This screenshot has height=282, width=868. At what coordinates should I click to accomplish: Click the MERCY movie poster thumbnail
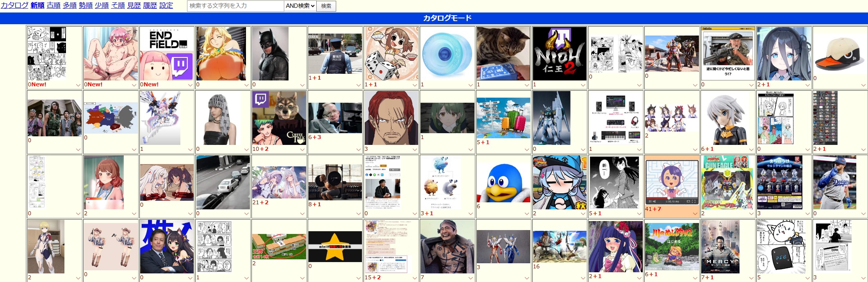[x=720, y=246]
